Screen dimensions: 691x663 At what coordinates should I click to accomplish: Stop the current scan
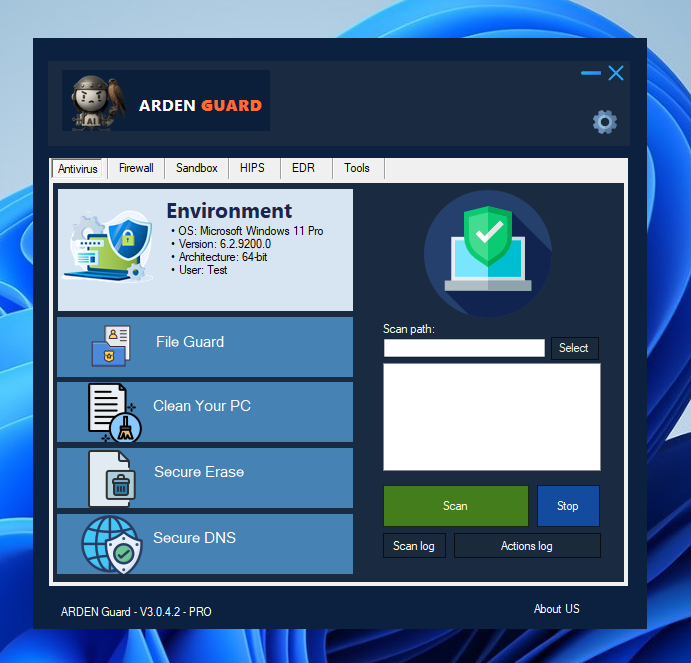(x=568, y=506)
